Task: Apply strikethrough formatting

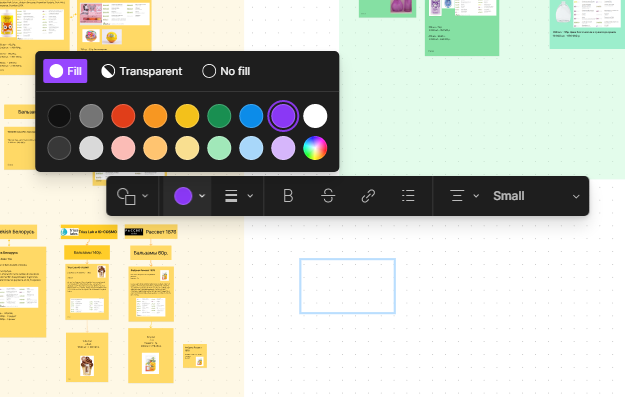Action: coord(328,196)
